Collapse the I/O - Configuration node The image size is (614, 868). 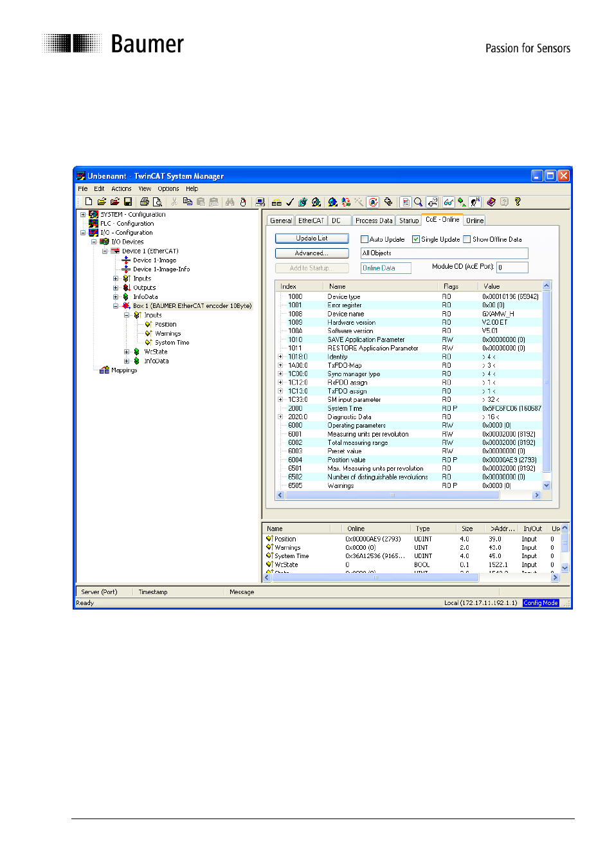tap(83, 233)
